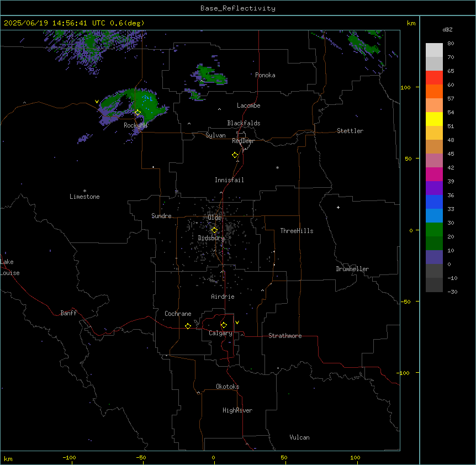This screenshot has height=465, width=476.
Task: Click the Limestone label text
Action: coord(84,197)
